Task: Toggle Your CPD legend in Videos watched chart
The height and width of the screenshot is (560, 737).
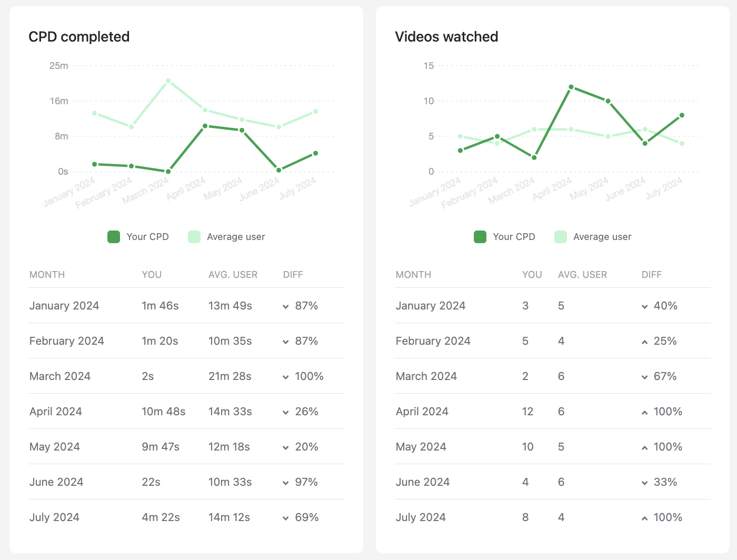Action: 505,237
